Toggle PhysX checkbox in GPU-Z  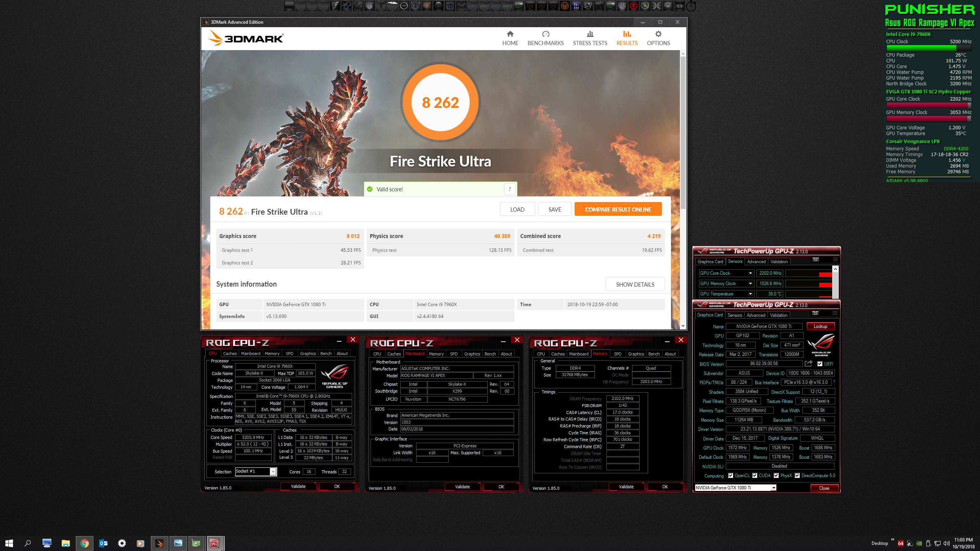pos(776,476)
